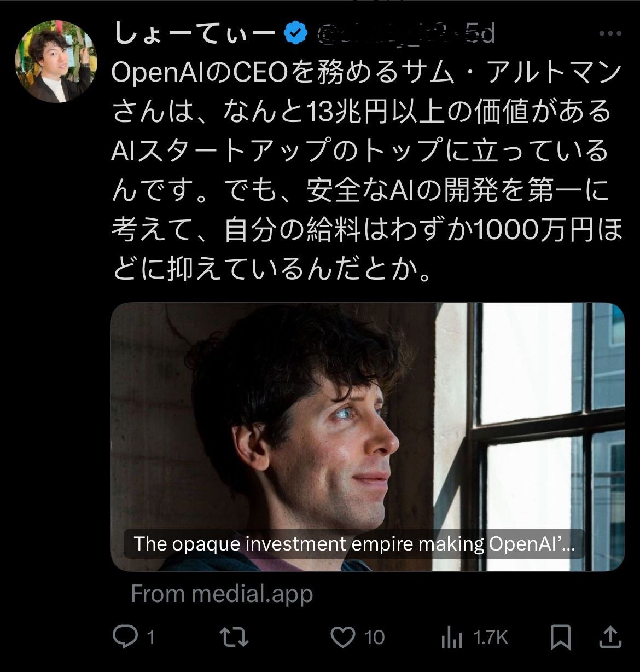
Task: Tap the share upload arrow icon
Action: pyautogui.click(x=610, y=637)
